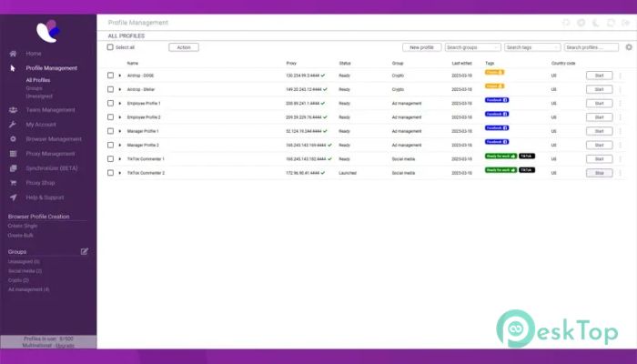Check the Employee Profile 1 checkbox
The height and width of the screenshot is (364, 637).
110,104
